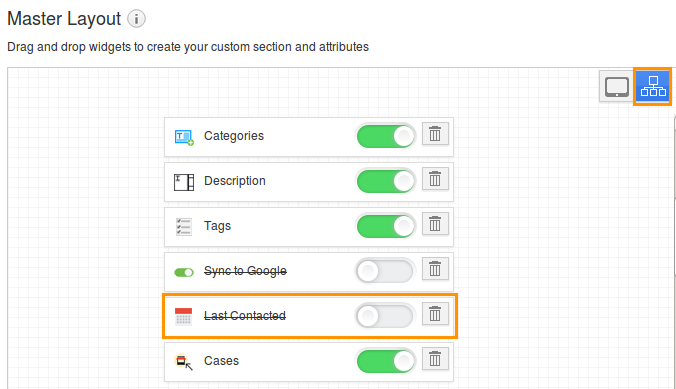
Task: Click the Categories widget icon
Action: coord(184,137)
